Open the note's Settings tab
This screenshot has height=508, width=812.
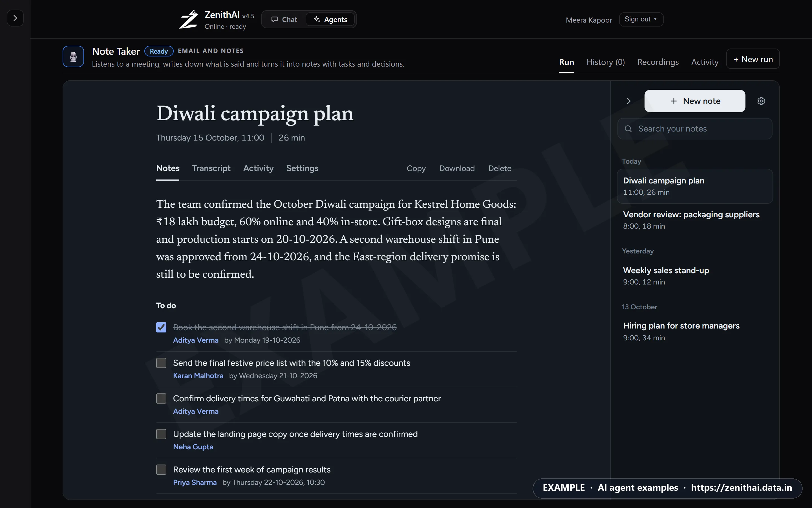coord(302,168)
